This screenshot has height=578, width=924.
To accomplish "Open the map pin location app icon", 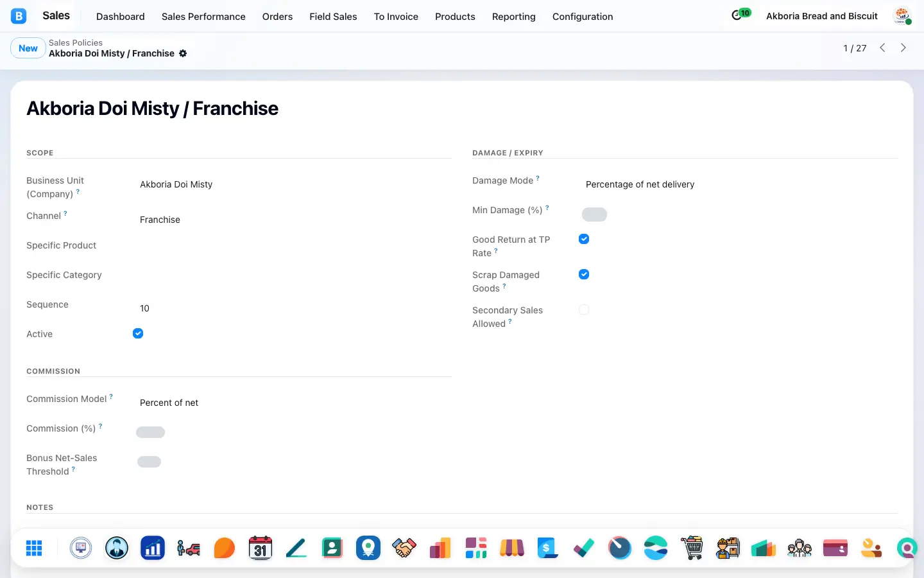I will [368, 548].
